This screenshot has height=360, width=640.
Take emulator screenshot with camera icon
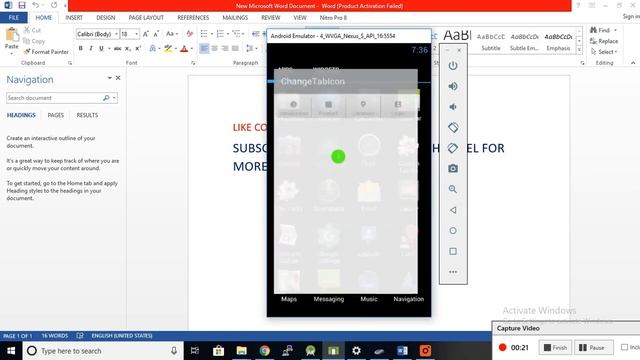pos(453,168)
